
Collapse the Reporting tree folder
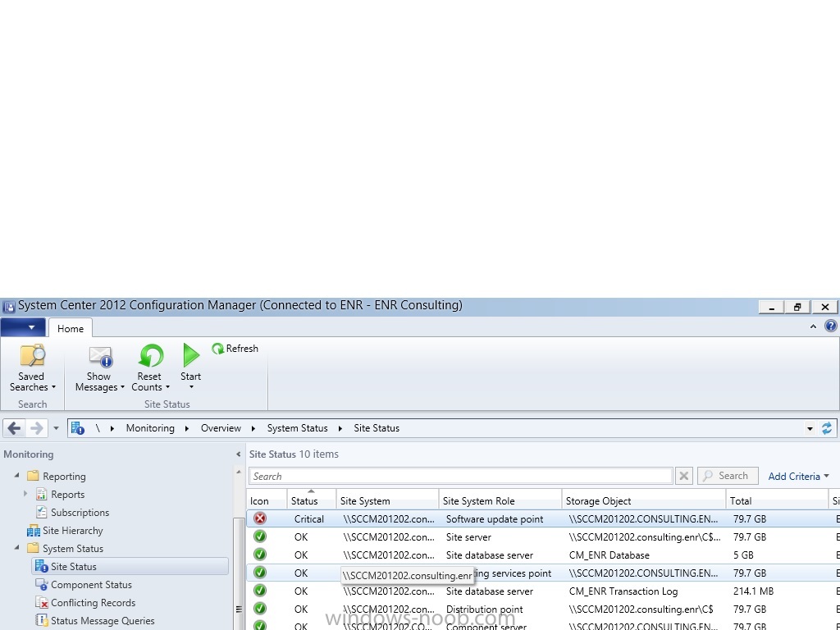point(16,475)
